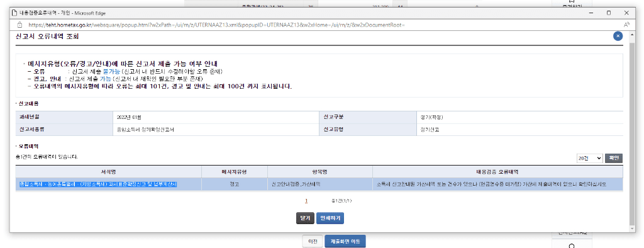The image size is (644, 248).
Task: Select the highlighted 서식명 cell in error row
Action: click(108, 184)
